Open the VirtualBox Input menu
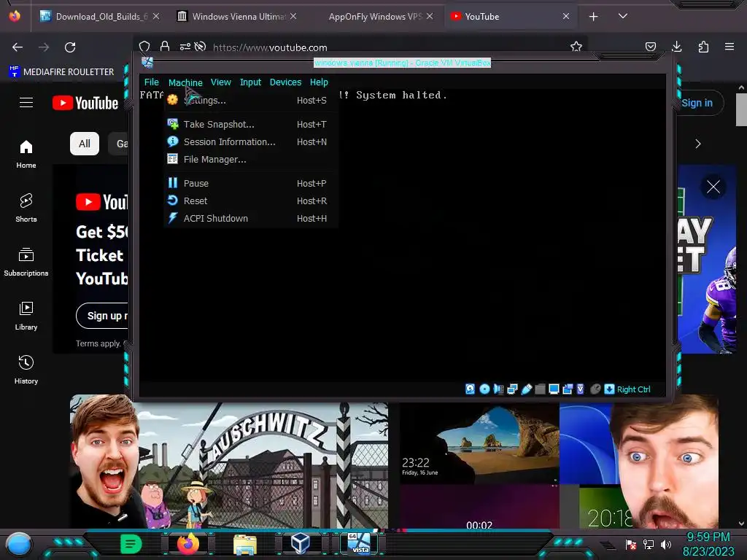 [x=250, y=82]
